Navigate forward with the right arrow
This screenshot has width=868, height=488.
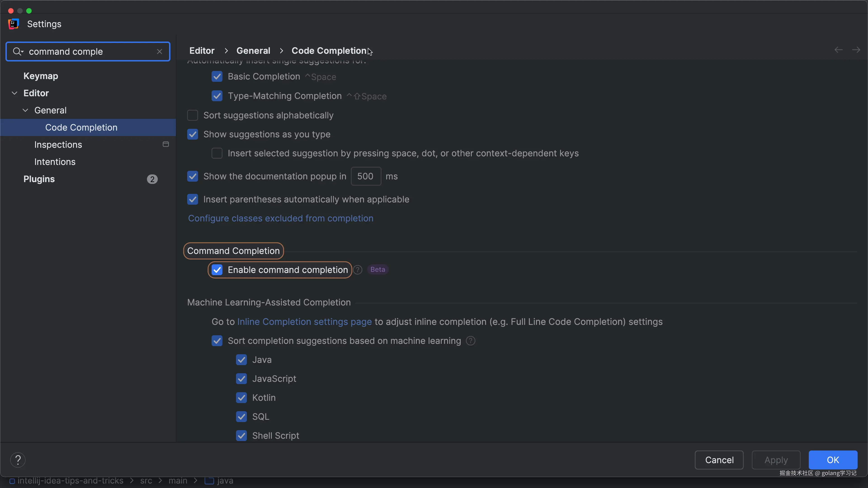pyautogui.click(x=856, y=50)
